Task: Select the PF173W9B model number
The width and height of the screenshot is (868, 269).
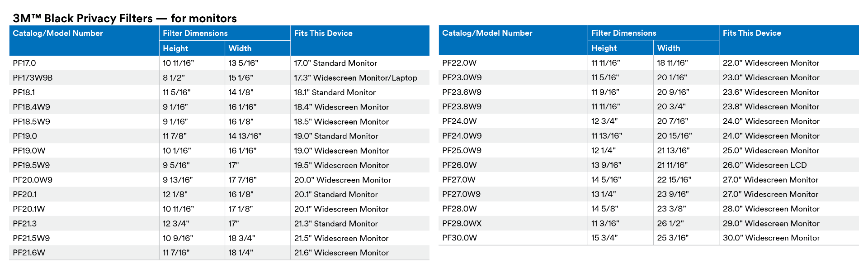Action: click(33, 78)
